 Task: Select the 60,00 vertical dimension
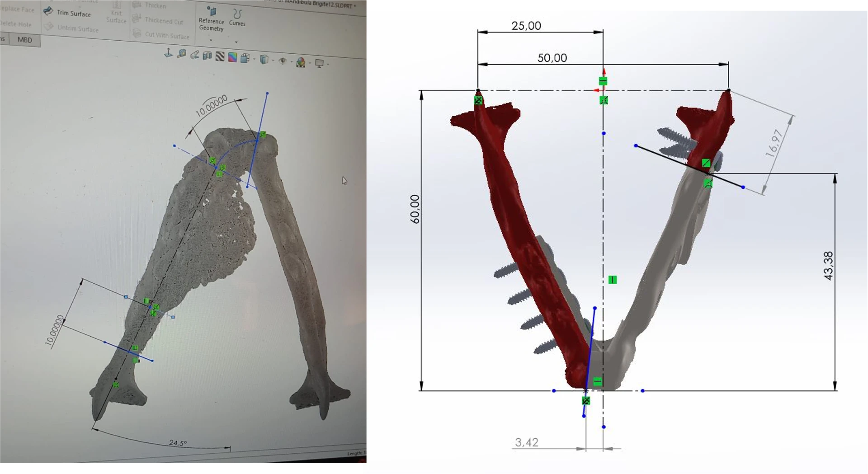[415, 209]
